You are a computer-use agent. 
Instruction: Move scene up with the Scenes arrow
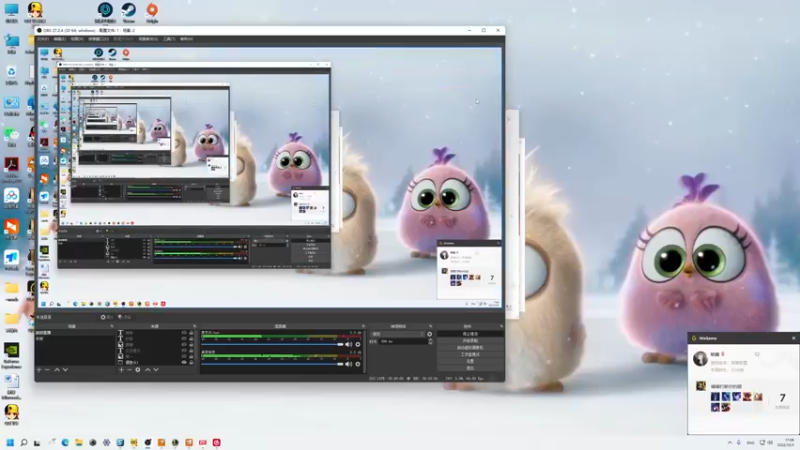click(x=57, y=369)
